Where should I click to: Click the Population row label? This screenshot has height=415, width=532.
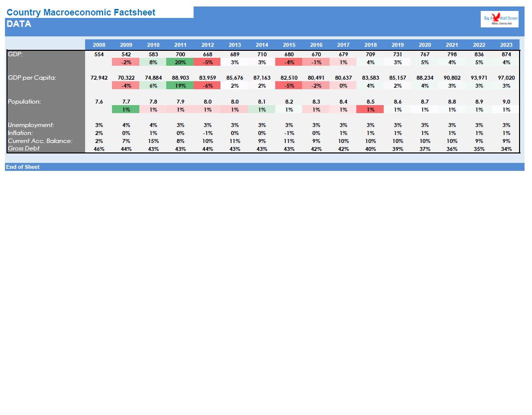(x=24, y=101)
